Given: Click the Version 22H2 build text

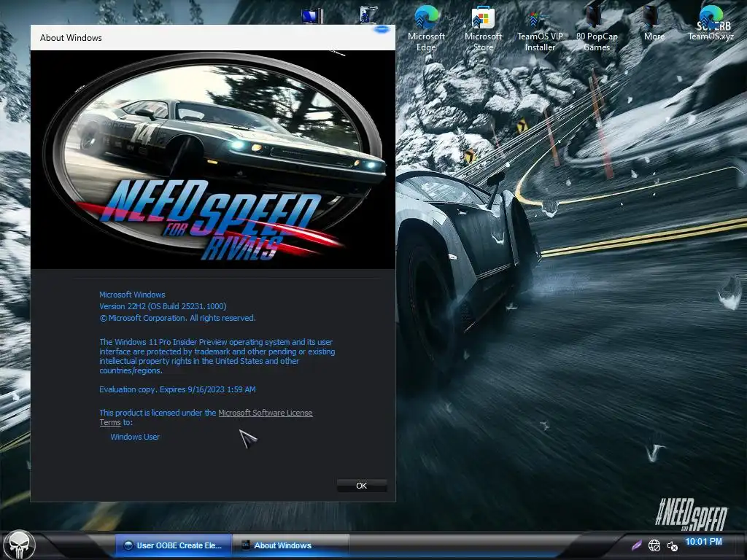Looking at the screenshot, I should (x=163, y=306).
